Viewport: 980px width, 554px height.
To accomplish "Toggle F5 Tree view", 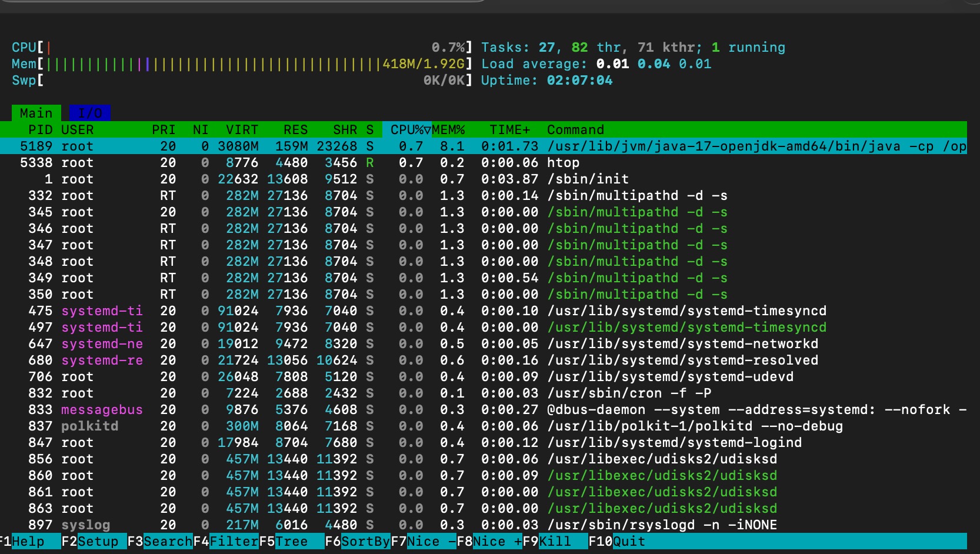I will point(291,541).
